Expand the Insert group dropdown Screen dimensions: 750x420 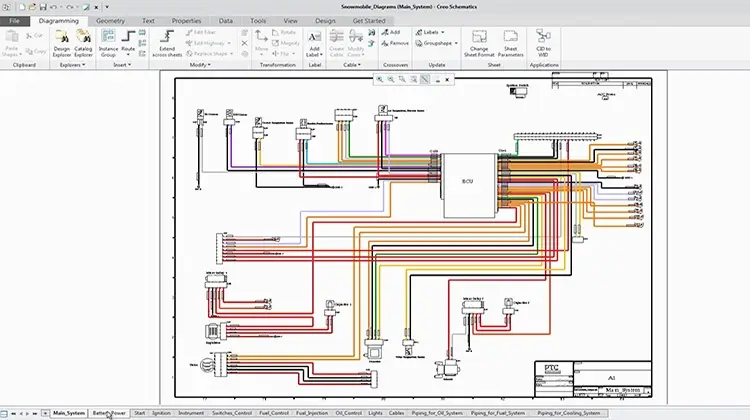[x=122, y=65]
